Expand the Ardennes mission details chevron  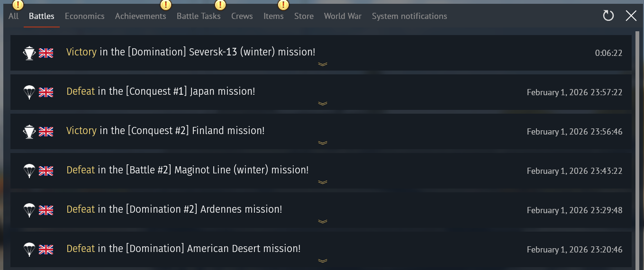pyautogui.click(x=323, y=222)
